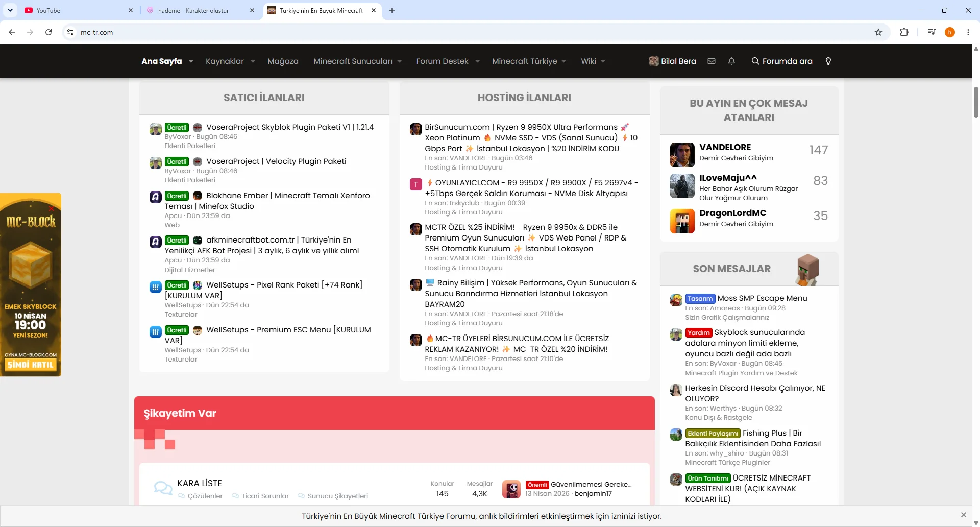This screenshot has width=980, height=527.
Task: Open Rainy Bilişim hosting post
Action: click(x=531, y=294)
